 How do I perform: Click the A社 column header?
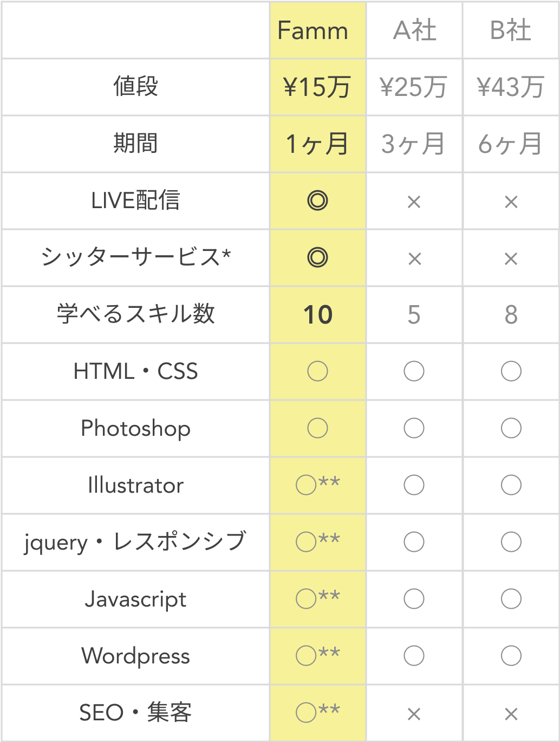click(x=414, y=31)
